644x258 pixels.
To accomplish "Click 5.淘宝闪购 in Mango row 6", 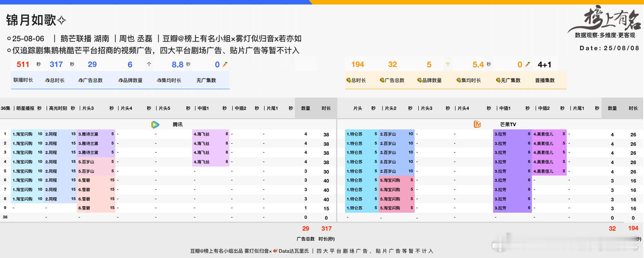I will click(x=390, y=180).
